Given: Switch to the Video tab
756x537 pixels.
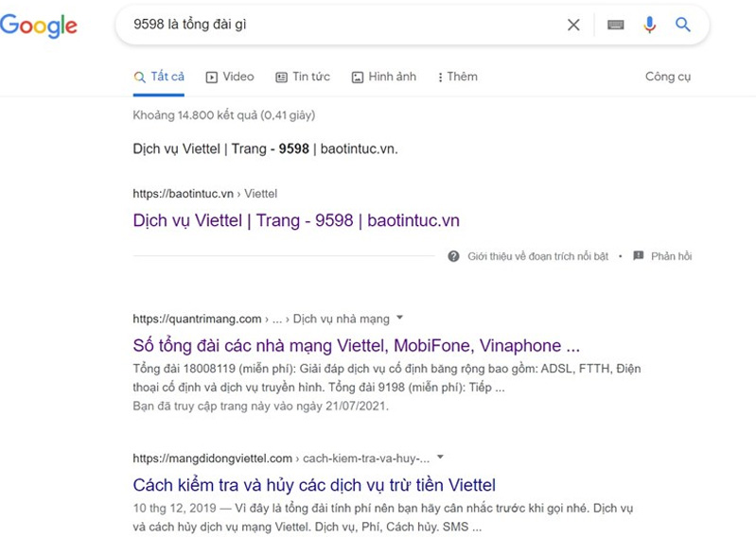Looking at the screenshot, I should tap(230, 78).
